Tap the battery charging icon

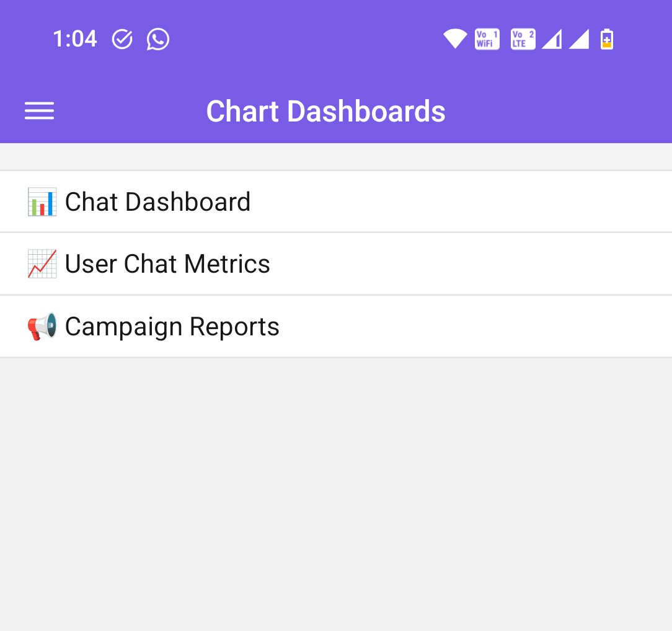tap(606, 38)
